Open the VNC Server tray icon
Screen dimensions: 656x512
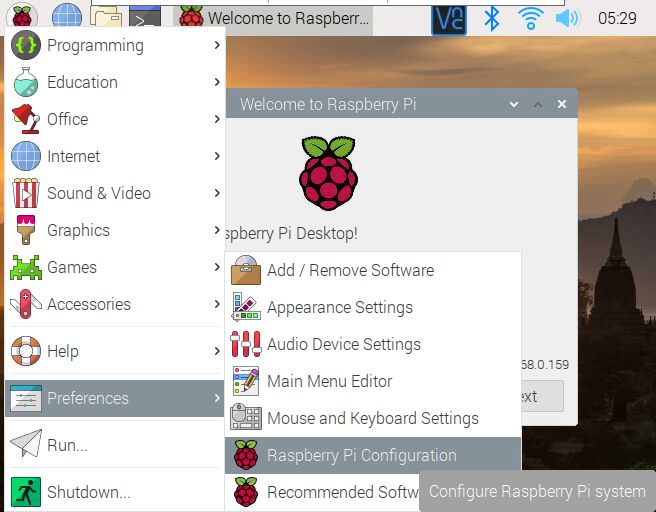pos(448,20)
